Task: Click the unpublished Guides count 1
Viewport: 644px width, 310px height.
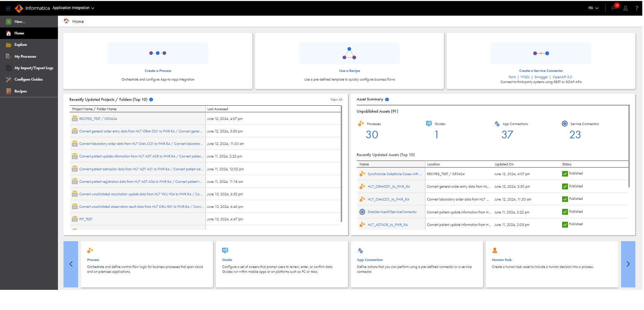Action: point(437,135)
